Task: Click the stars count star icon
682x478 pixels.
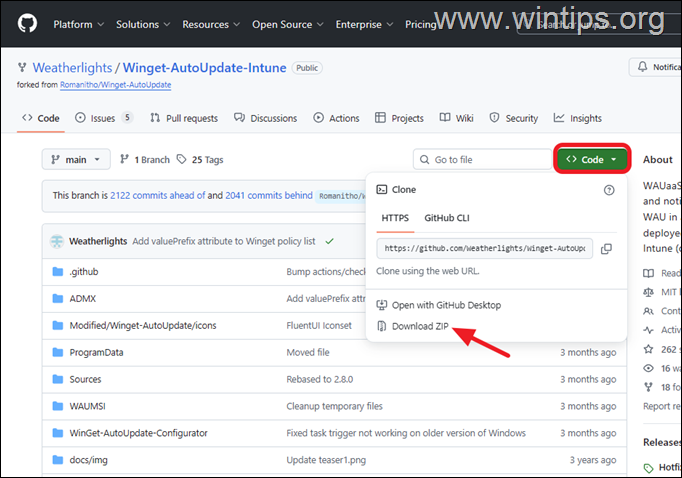Action: coord(649,349)
